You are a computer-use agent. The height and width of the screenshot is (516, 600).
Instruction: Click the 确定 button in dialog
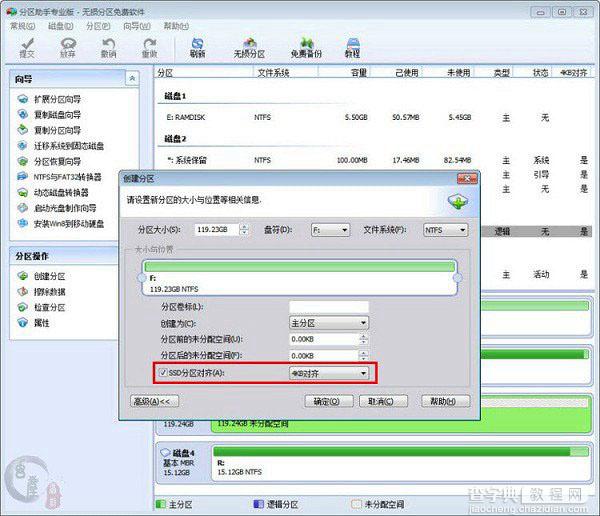[327, 402]
